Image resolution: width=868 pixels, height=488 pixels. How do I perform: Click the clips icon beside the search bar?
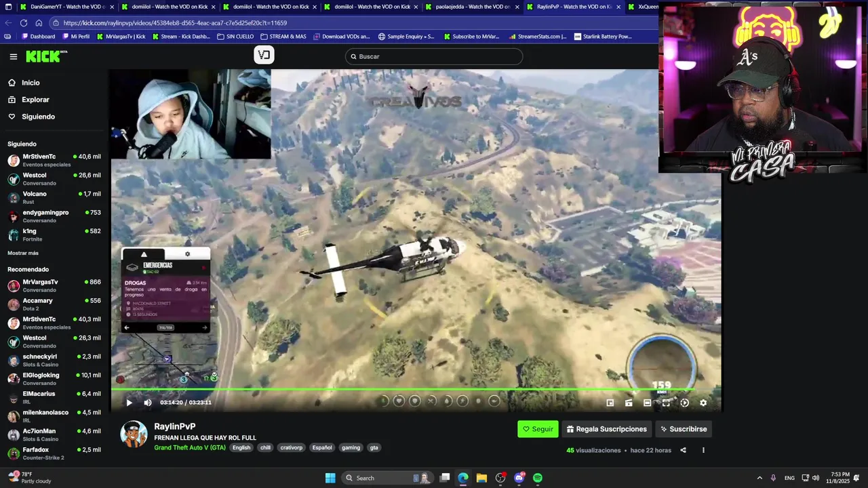point(264,56)
